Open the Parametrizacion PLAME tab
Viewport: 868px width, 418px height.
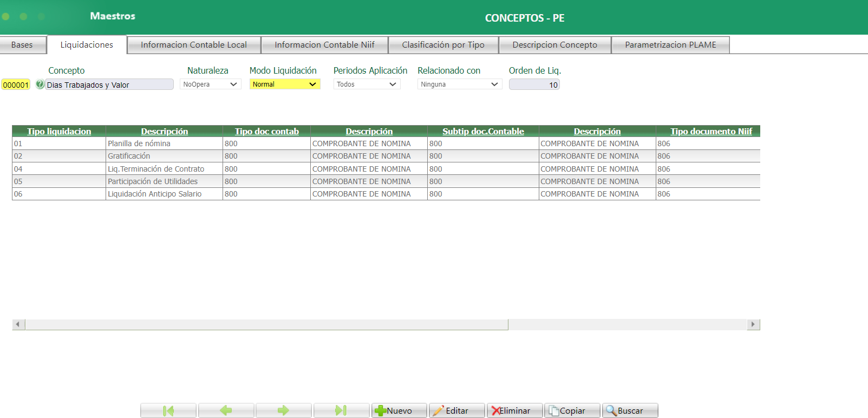pyautogui.click(x=670, y=45)
